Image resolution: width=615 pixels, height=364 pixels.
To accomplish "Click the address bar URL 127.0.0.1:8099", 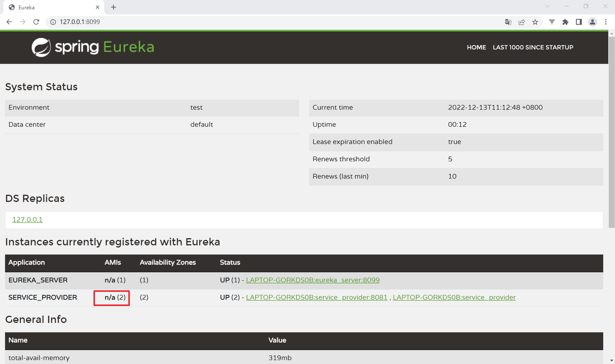I will (80, 22).
